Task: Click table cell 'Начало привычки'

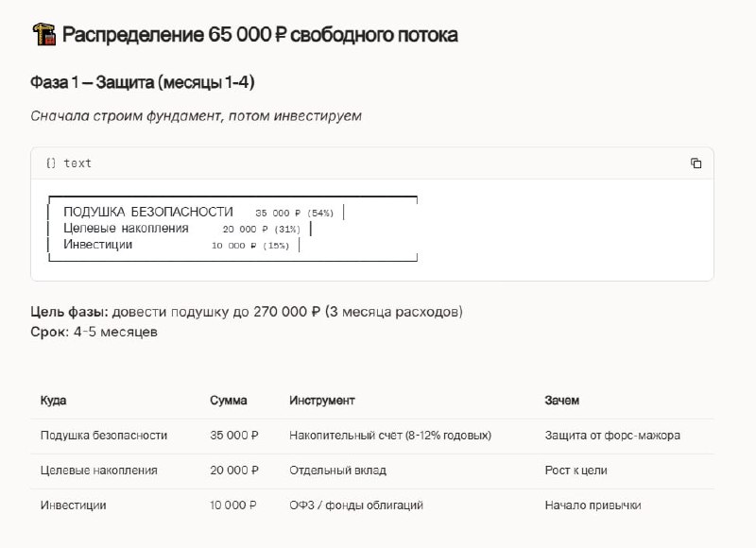Action: coord(593,505)
